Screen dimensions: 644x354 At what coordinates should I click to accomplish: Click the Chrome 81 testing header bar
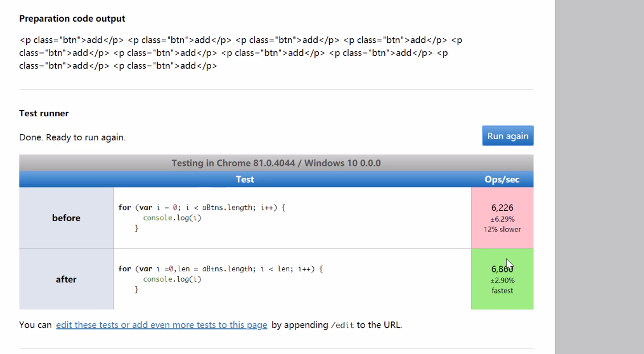pyautogui.click(x=276, y=162)
